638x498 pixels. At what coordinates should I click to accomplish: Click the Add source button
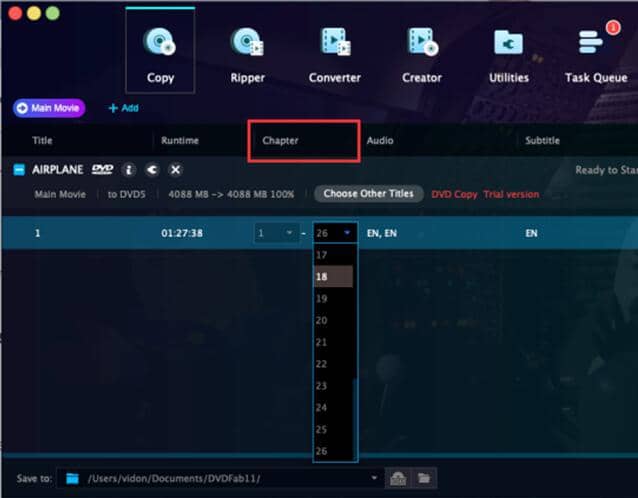(x=123, y=108)
